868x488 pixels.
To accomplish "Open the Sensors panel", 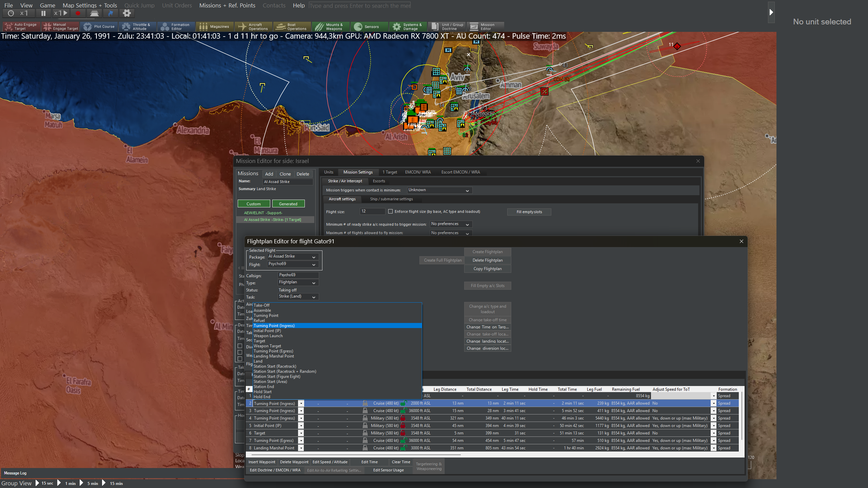I will (370, 26).
